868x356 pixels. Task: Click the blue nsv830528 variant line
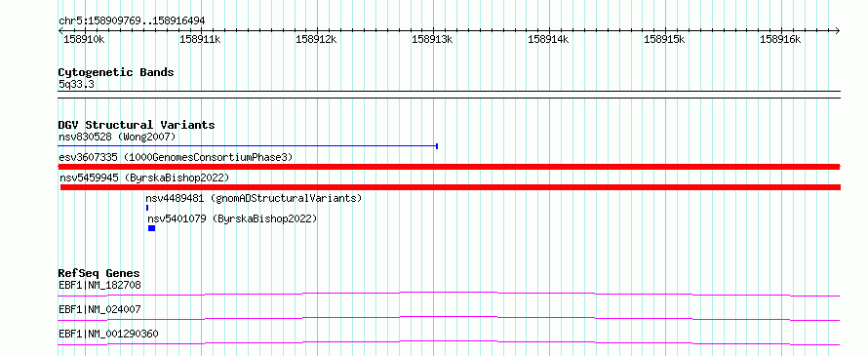249,146
